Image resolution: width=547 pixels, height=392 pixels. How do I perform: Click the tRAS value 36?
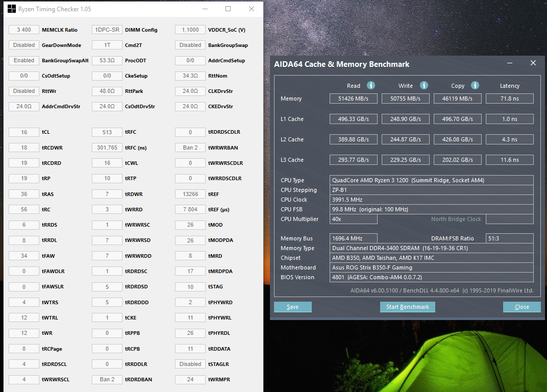pyautogui.click(x=24, y=194)
